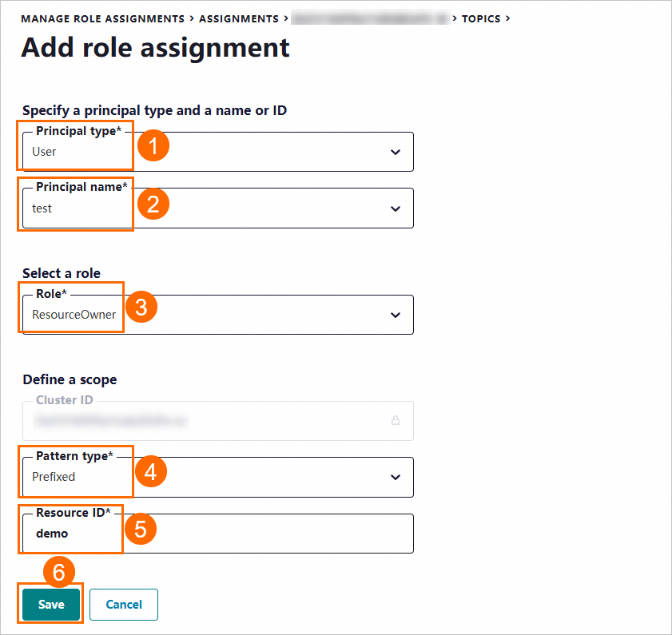Click the blurred cluster breadcrumb item
This screenshot has height=635, width=672.
(x=370, y=18)
